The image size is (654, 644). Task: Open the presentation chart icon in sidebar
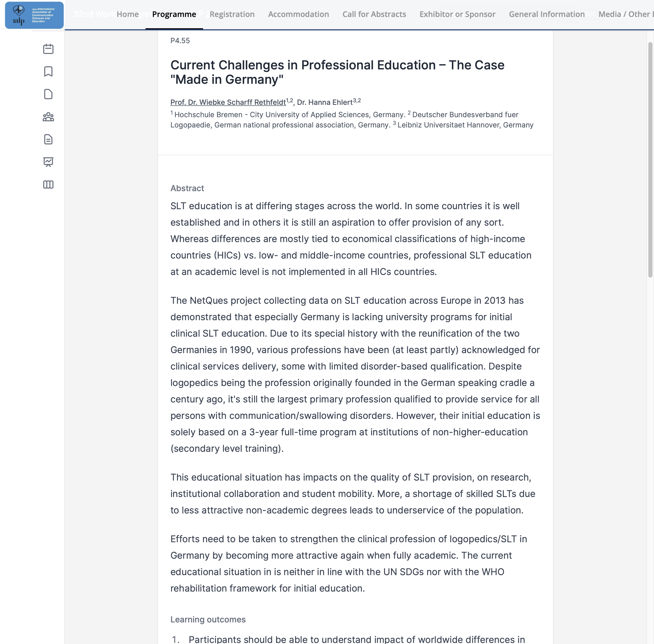48,162
